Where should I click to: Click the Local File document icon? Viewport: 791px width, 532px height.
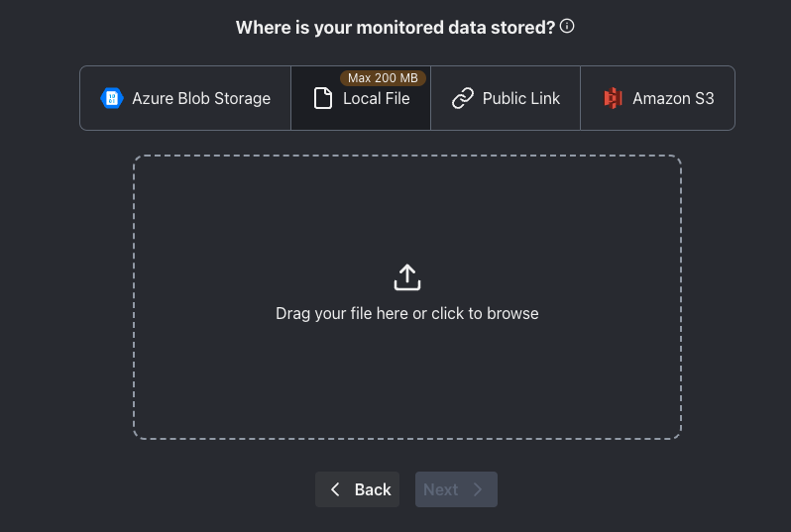[322, 98]
